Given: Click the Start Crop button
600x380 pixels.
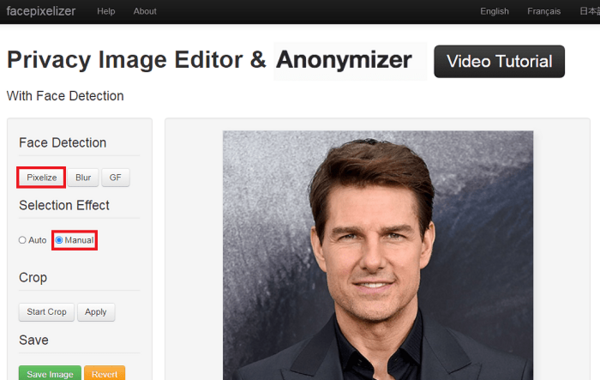Looking at the screenshot, I should [x=46, y=312].
